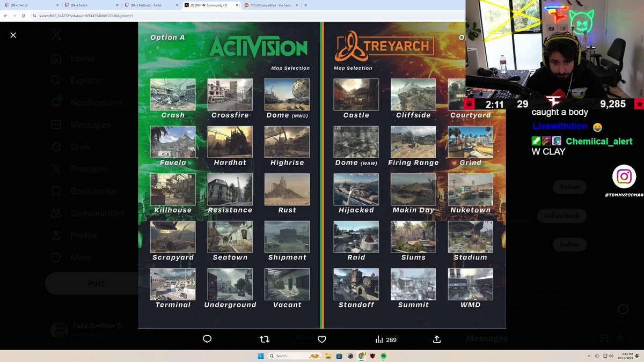Open Chrome from the taskbar

(x=361, y=356)
